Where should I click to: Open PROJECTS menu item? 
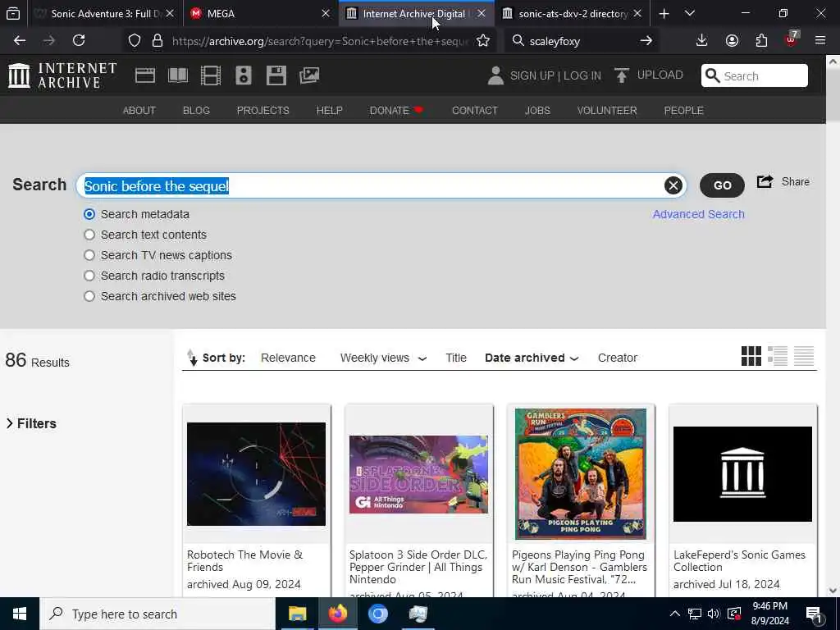coord(263,111)
